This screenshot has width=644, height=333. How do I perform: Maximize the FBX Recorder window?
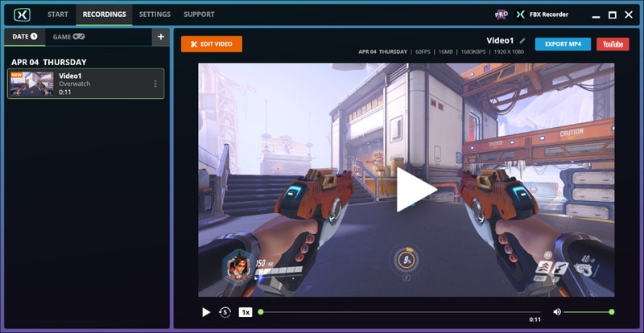tap(612, 15)
